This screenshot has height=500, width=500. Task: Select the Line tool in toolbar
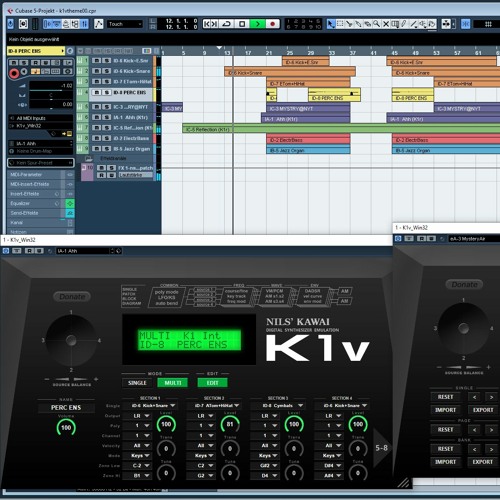[x=413, y=24]
